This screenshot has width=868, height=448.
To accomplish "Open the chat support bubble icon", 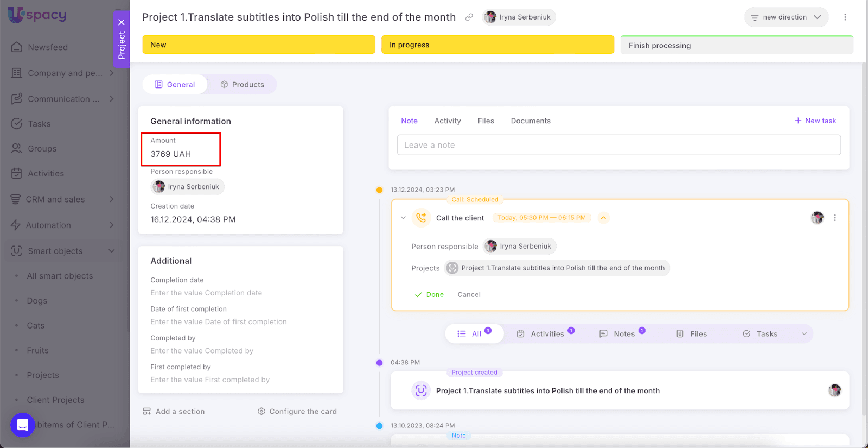I will [23, 425].
